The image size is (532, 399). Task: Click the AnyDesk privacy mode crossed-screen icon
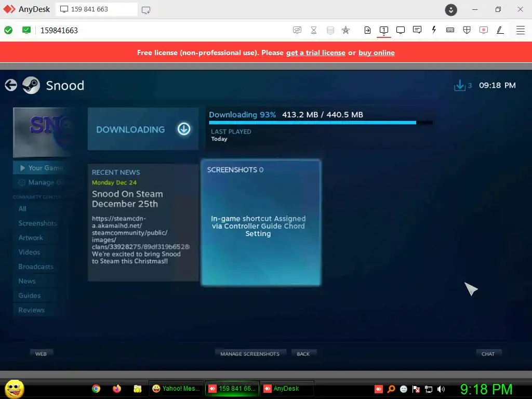tap(297, 30)
